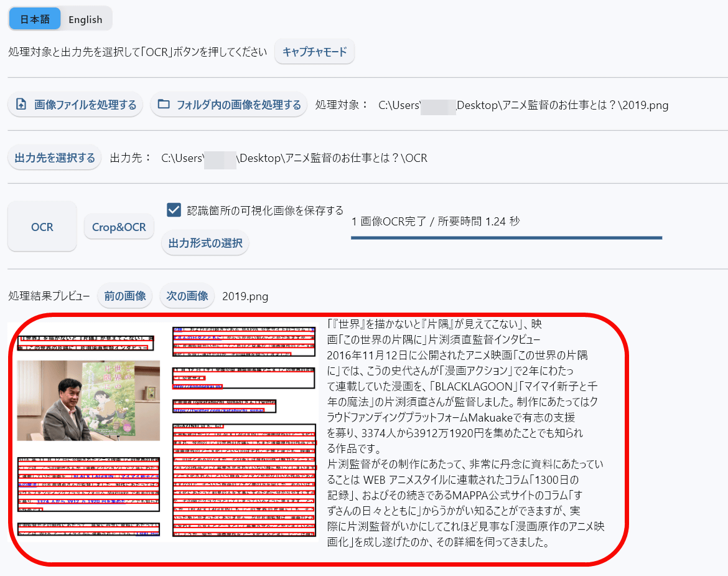The image size is (728, 576).
Task: Click the folder icon for batch processing
Action: [x=164, y=104]
